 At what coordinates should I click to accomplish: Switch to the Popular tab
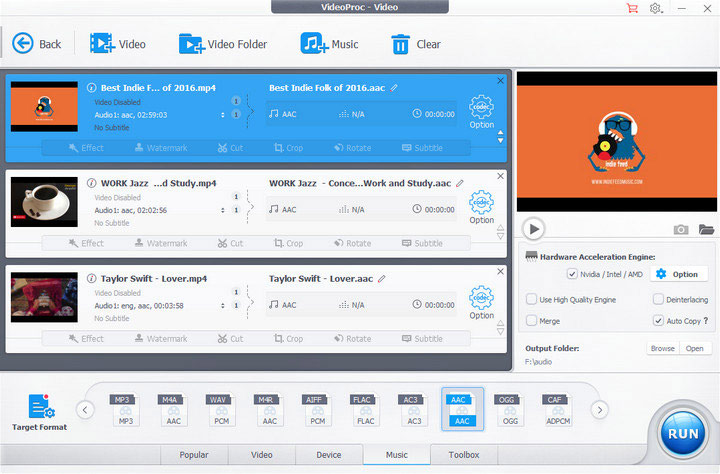(x=194, y=455)
